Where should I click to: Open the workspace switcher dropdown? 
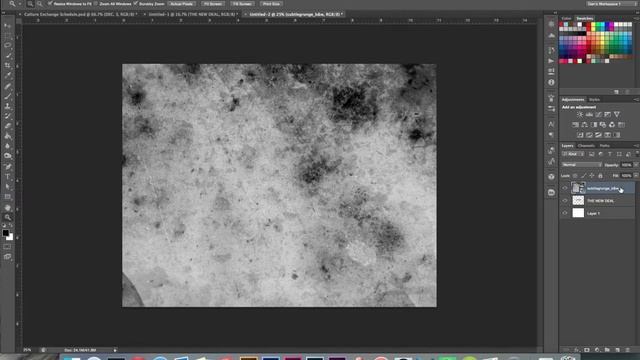pyautogui.click(x=611, y=4)
